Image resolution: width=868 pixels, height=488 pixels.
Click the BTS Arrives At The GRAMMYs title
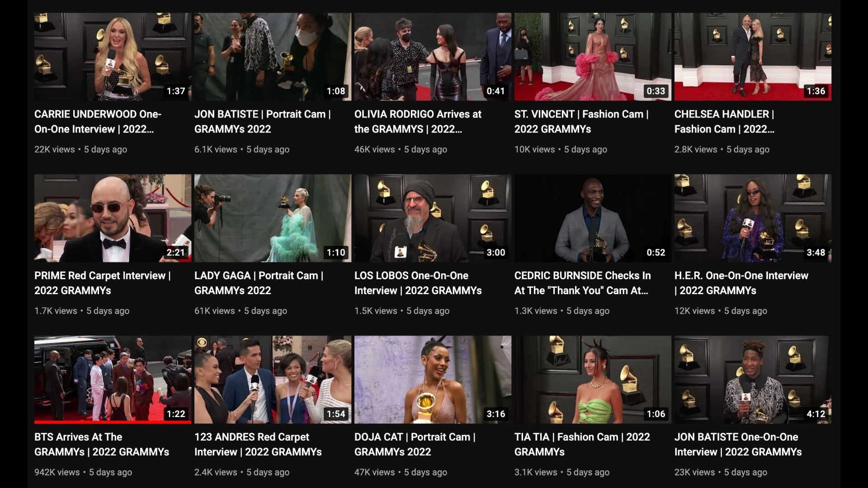tap(102, 444)
